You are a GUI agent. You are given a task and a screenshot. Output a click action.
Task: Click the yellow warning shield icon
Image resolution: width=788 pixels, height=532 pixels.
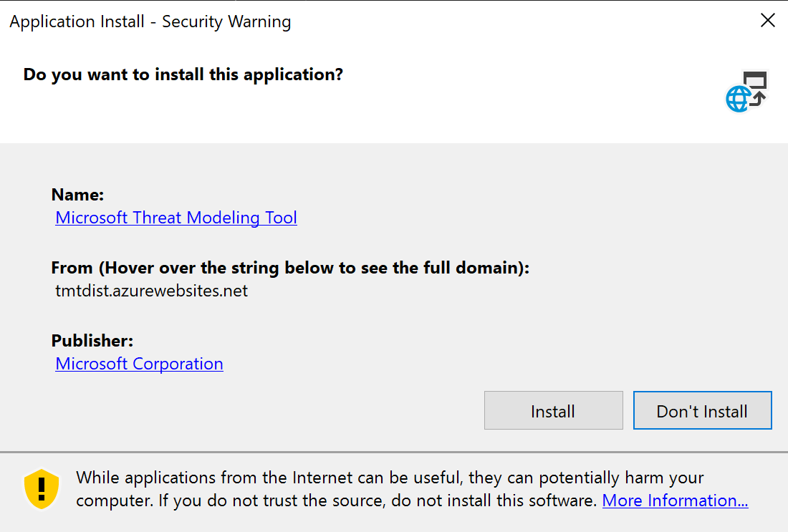[42, 489]
